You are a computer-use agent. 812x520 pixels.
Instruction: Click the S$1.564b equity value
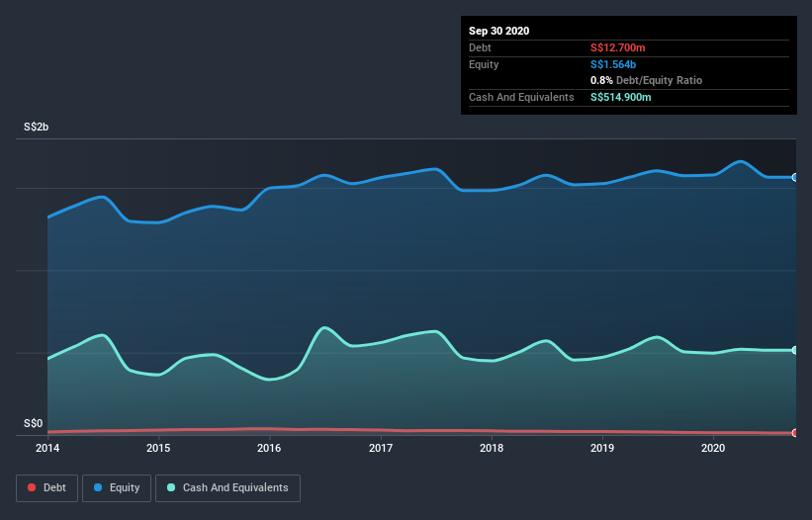coord(613,64)
